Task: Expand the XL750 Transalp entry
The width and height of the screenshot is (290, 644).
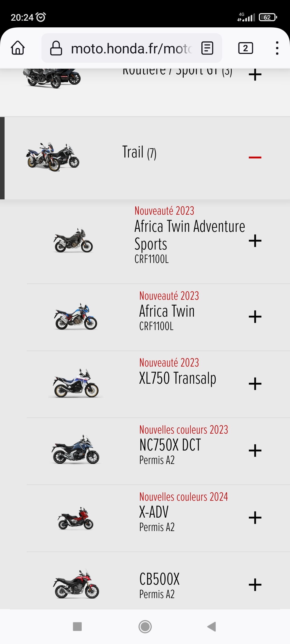Action: [x=255, y=384]
